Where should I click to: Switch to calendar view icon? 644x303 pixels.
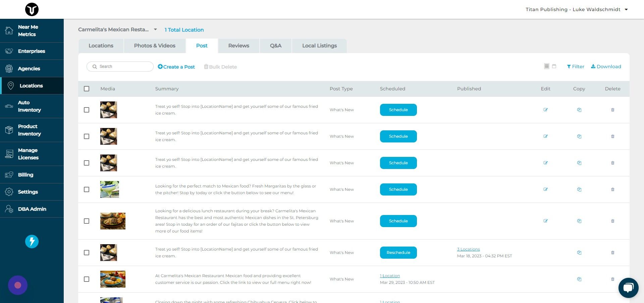pyautogui.click(x=554, y=66)
